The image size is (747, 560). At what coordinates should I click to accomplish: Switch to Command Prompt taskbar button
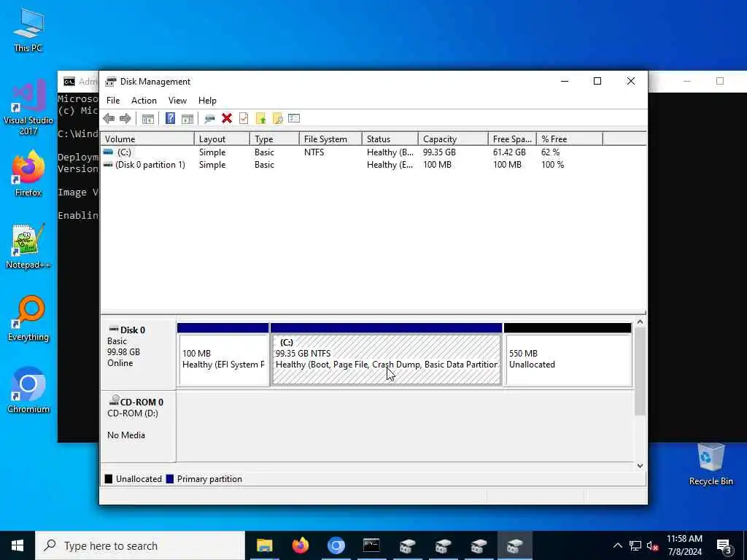(x=371, y=545)
